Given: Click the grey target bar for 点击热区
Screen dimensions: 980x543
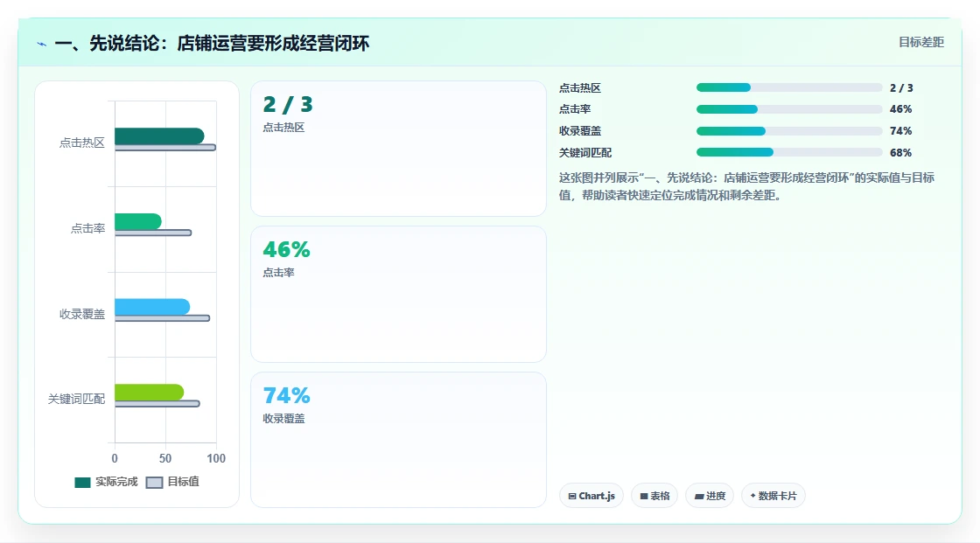Looking at the screenshot, I should click(x=165, y=148).
